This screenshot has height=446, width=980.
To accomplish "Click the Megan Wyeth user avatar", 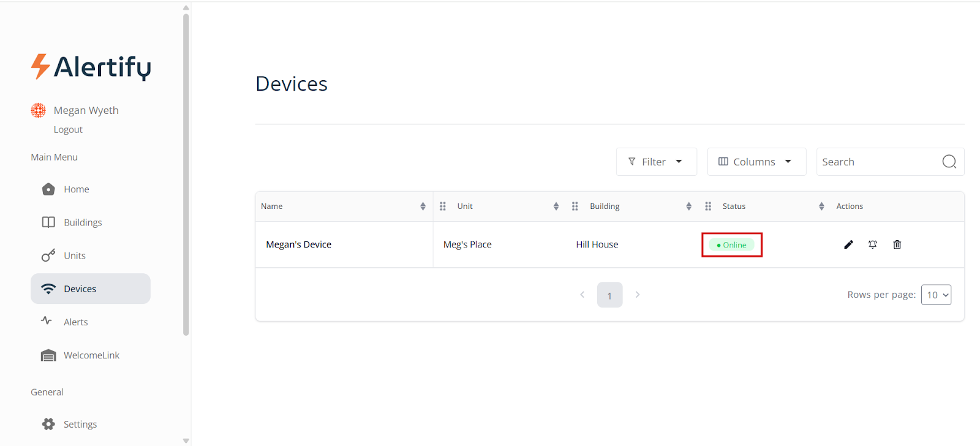I will point(39,110).
